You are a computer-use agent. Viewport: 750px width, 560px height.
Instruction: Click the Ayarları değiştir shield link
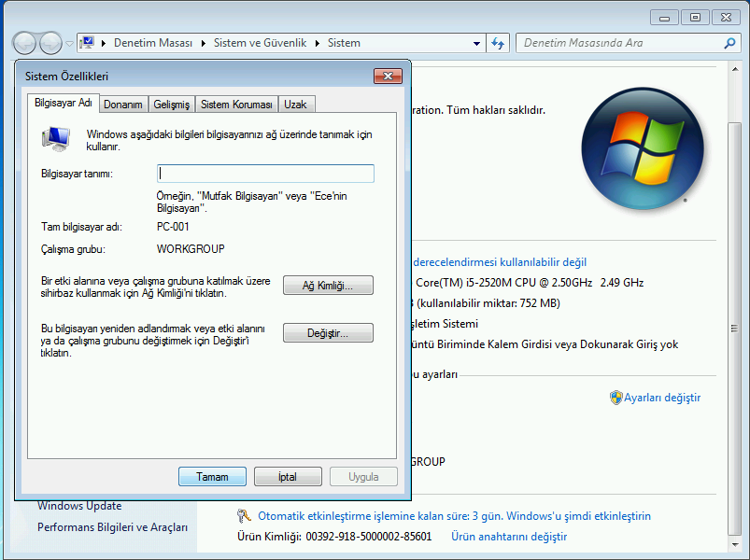point(662,398)
